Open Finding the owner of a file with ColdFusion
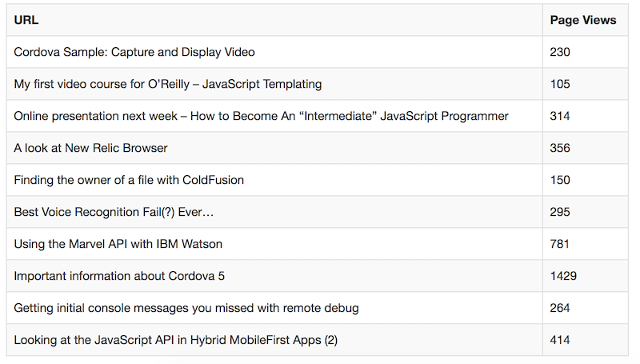 129,180
